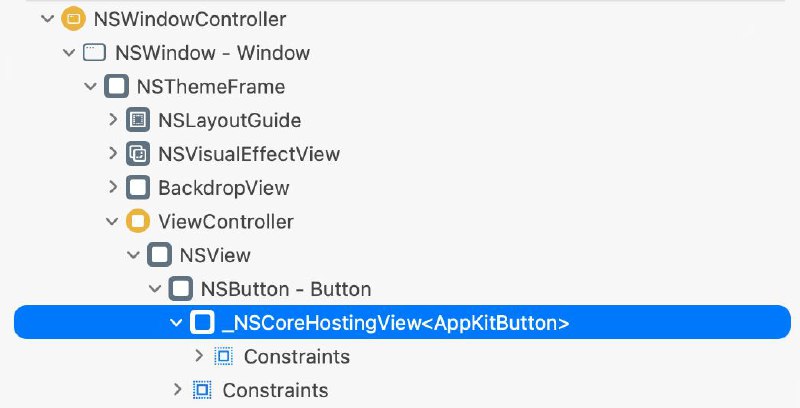Viewport: 800px width, 408px height.
Task: Click the NSVisualEffectView icon
Action: (138, 154)
